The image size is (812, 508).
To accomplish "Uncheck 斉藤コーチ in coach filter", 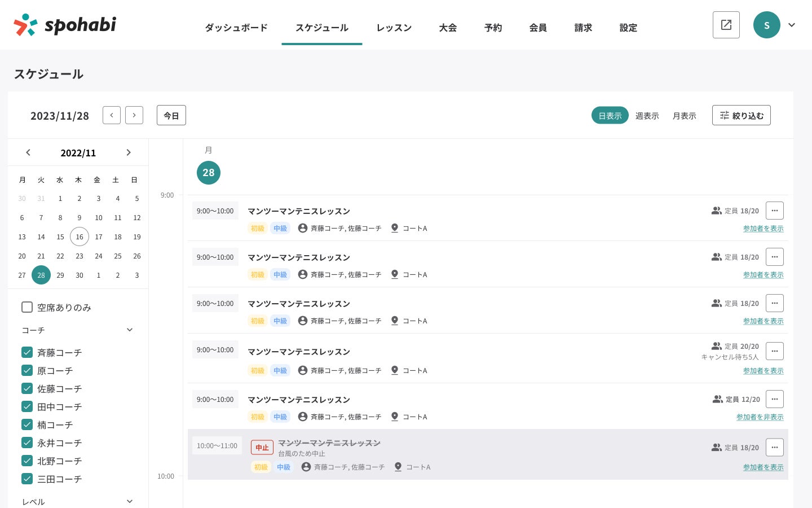I will (x=27, y=352).
